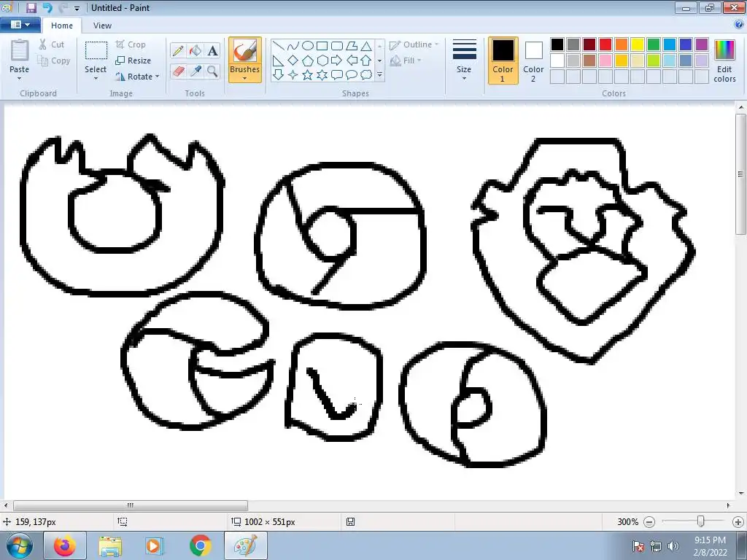Expand the Brushes type dropdown arrow
Screen dimensions: 747x560
(x=245, y=79)
